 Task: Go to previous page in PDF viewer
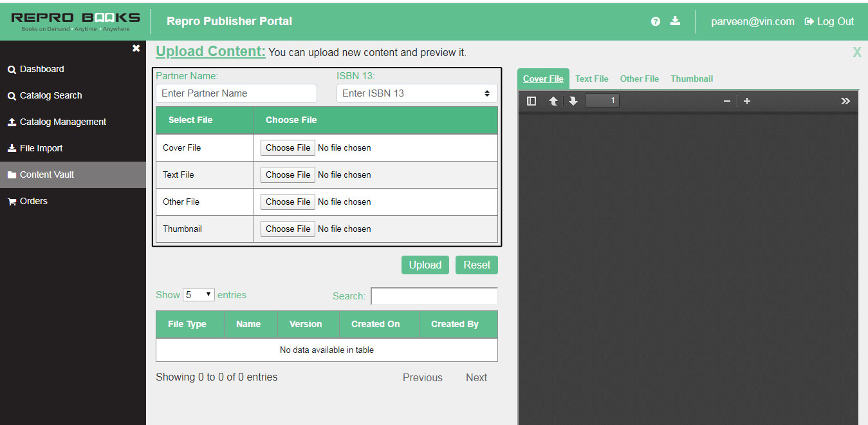(x=553, y=101)
